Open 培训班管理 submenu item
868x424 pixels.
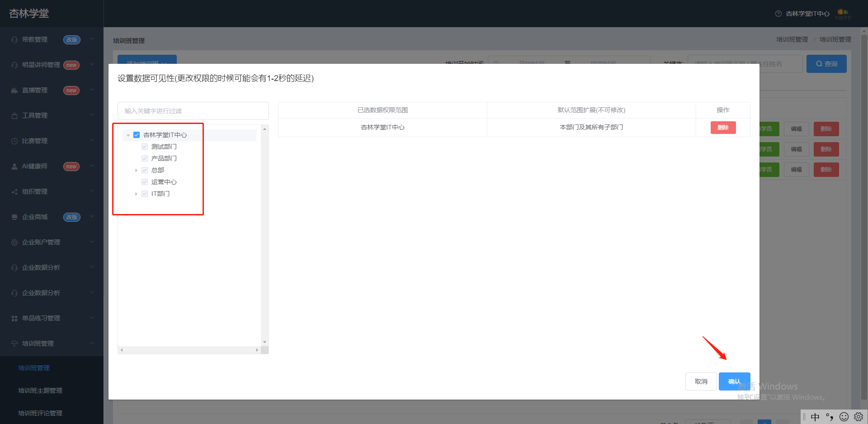[34, 368]
